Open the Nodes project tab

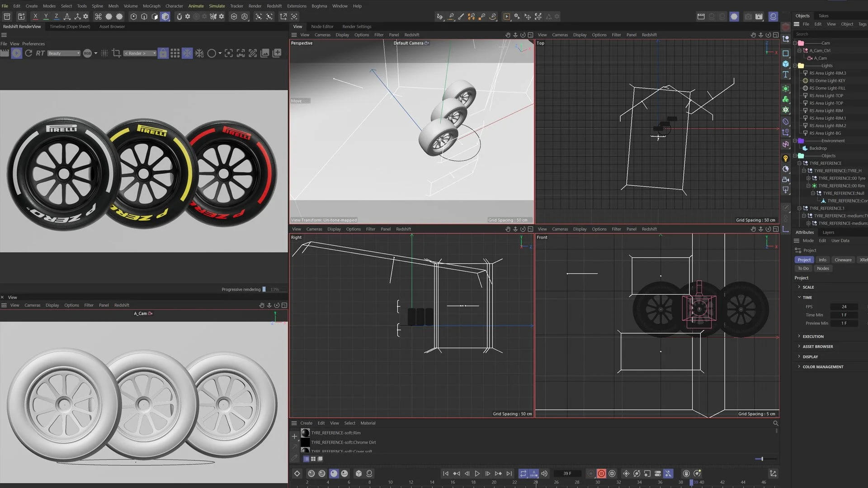(x=823, y=268)
